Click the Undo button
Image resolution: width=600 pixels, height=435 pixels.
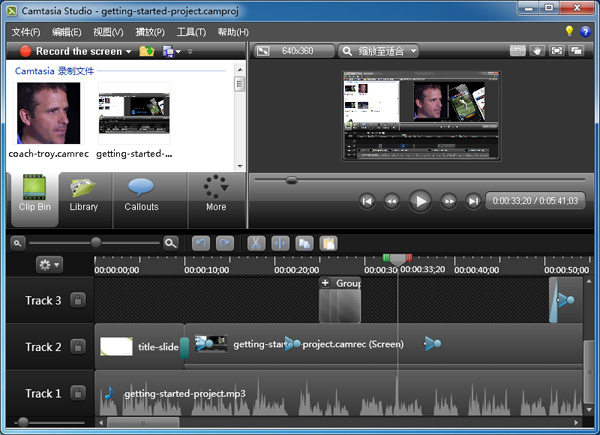[201, 243]
